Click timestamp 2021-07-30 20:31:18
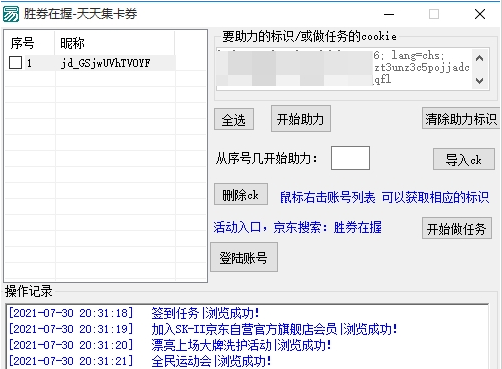The width and height of the screenshot is (502, 369). [71, 313]
